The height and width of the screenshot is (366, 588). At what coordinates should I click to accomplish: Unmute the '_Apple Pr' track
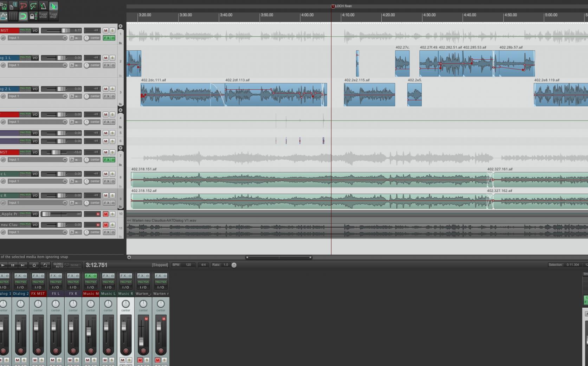(105, 214)
